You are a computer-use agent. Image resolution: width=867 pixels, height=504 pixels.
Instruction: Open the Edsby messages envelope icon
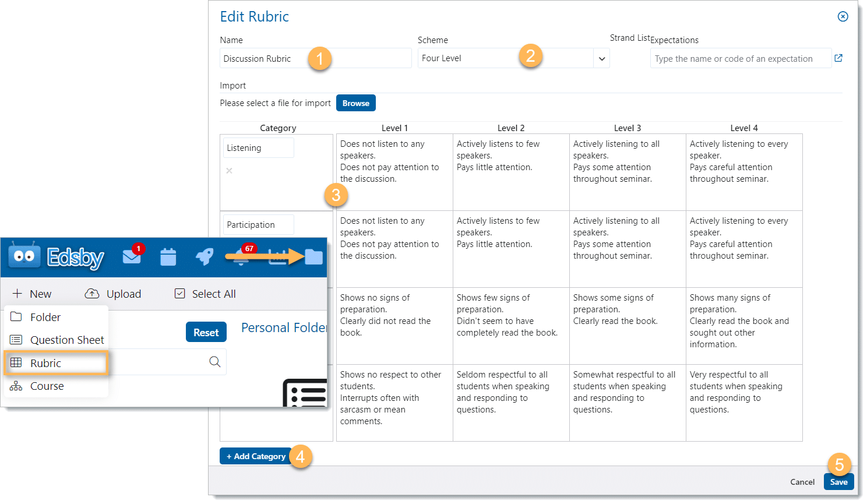(x=132, y=257)
